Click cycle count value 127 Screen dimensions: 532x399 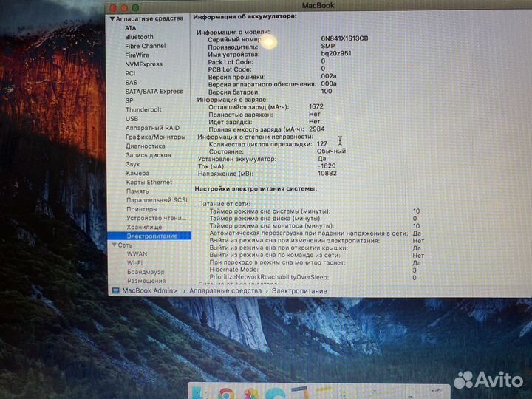[x=321, y=144]
